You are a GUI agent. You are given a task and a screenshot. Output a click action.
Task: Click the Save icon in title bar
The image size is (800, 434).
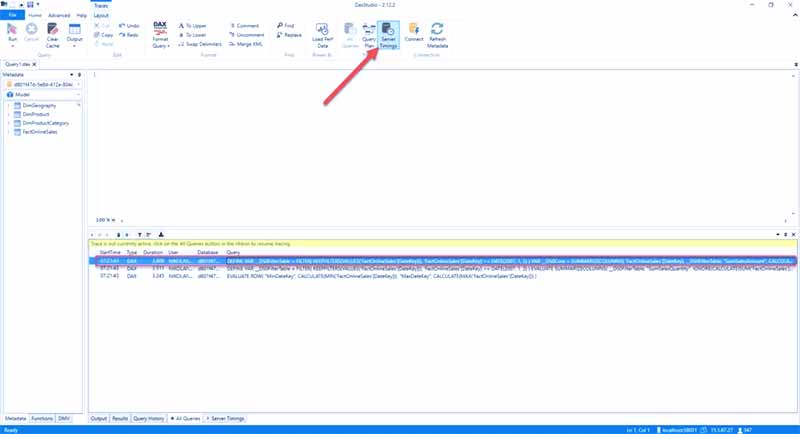[30, 5]
